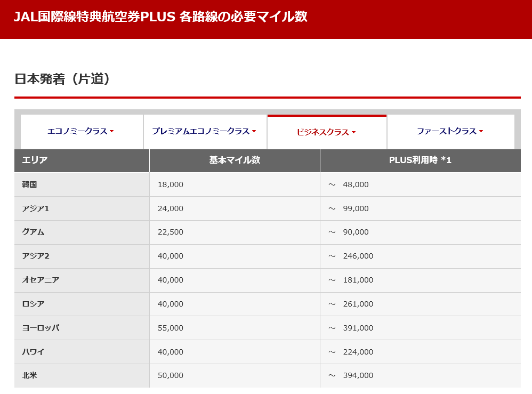Click the 224,000 PLUS miles value

tap(358, 352)
